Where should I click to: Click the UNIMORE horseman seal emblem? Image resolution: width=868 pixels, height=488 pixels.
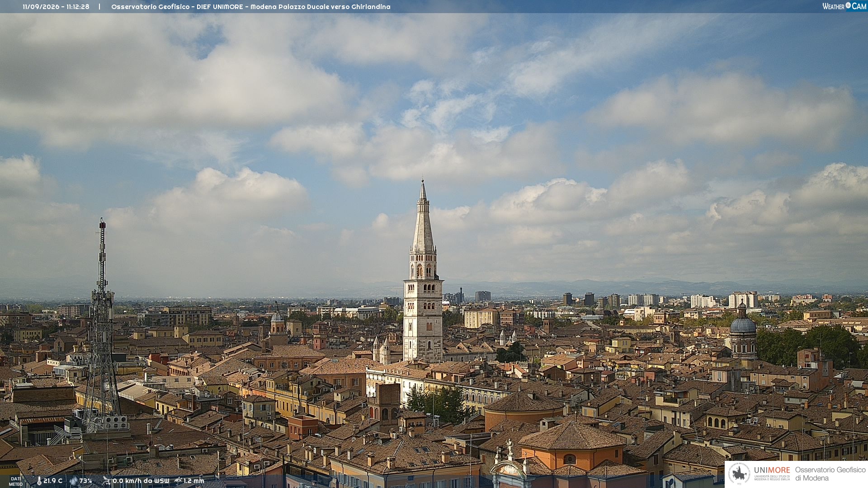[739, 474]
